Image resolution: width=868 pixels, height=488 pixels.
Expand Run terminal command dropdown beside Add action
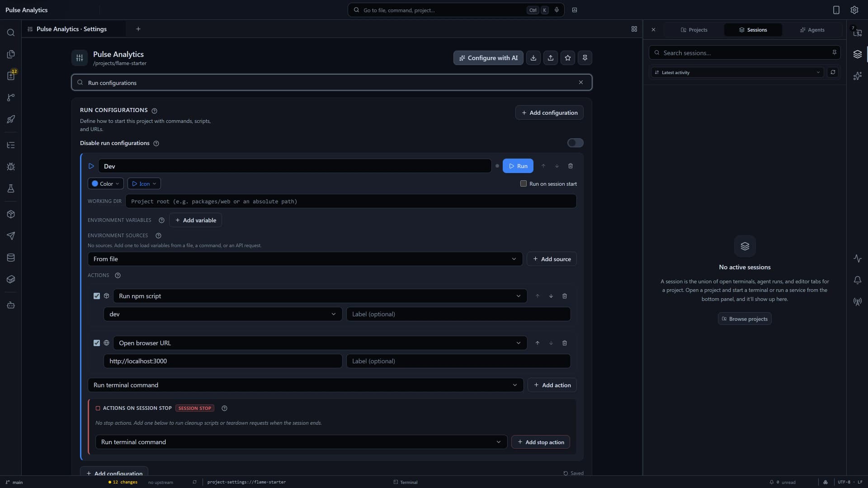[x=306, y=385]
